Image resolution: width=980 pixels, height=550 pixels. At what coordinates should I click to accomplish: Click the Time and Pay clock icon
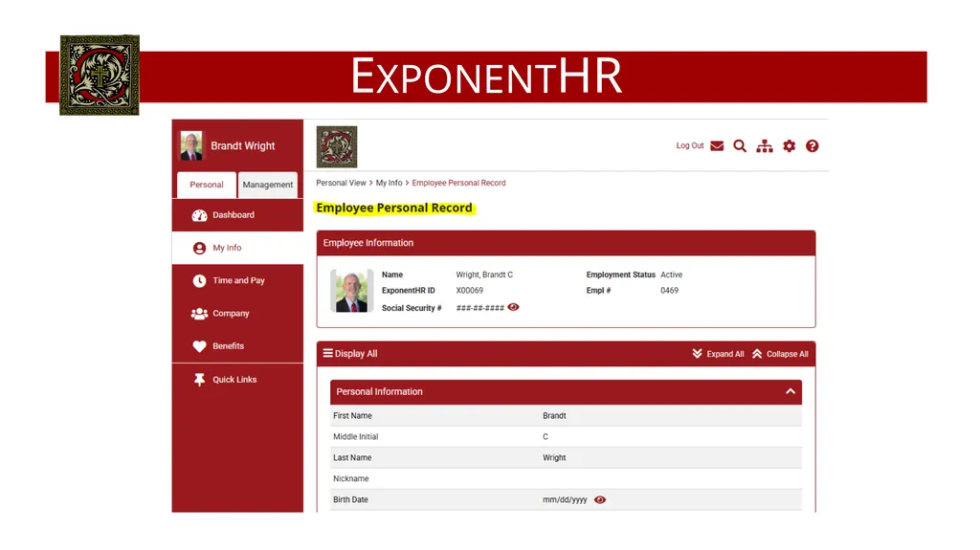click(199, 281)
